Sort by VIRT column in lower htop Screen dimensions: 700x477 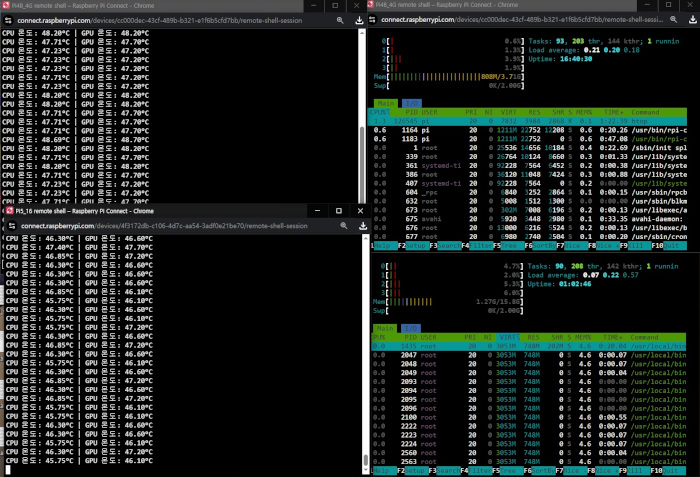tap(508, 337)
